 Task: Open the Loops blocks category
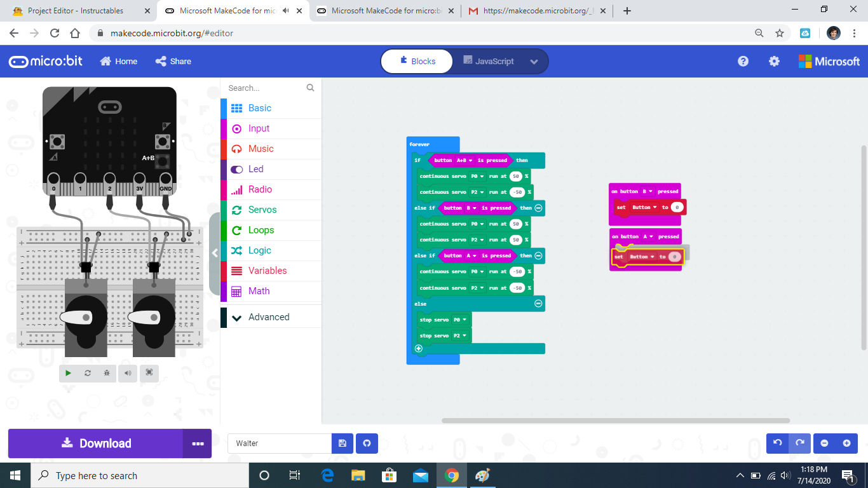click(271, 230)
